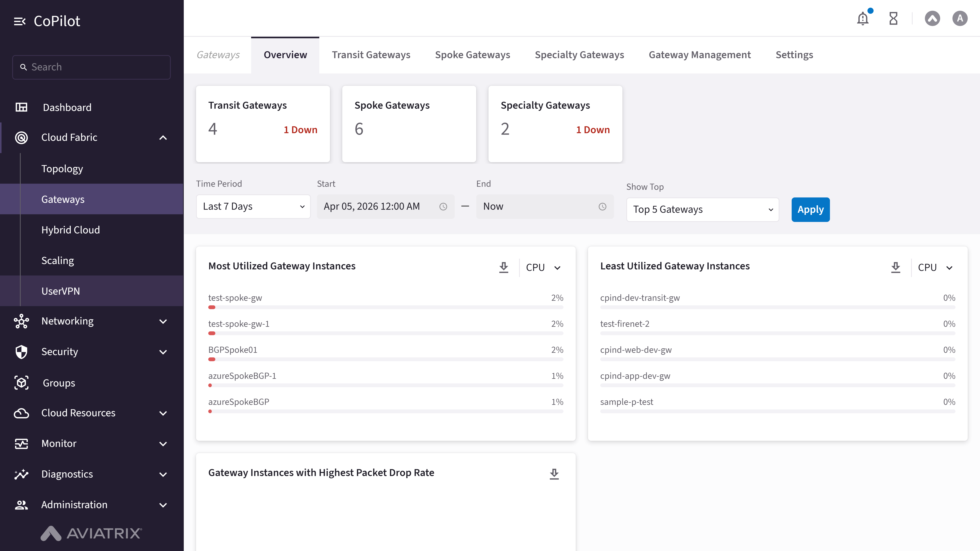Click the Apply button
The width and height of the screenshot is (980, 551).
(811, 209)
